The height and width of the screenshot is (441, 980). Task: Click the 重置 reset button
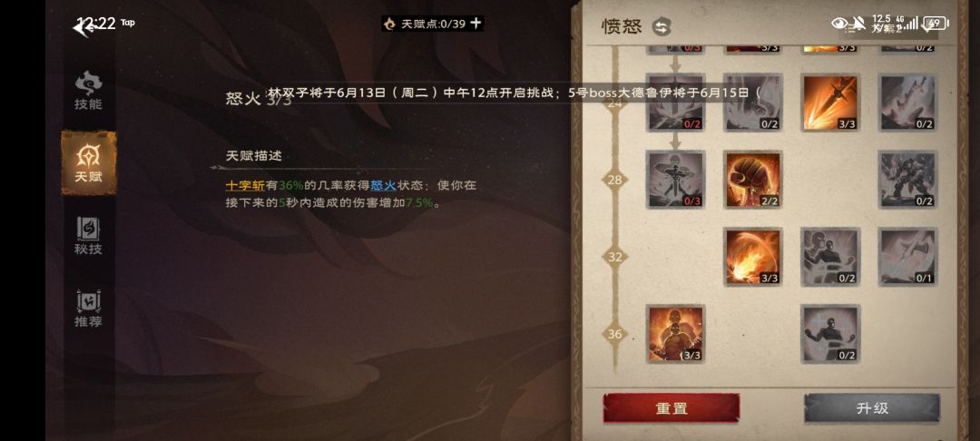671,408
